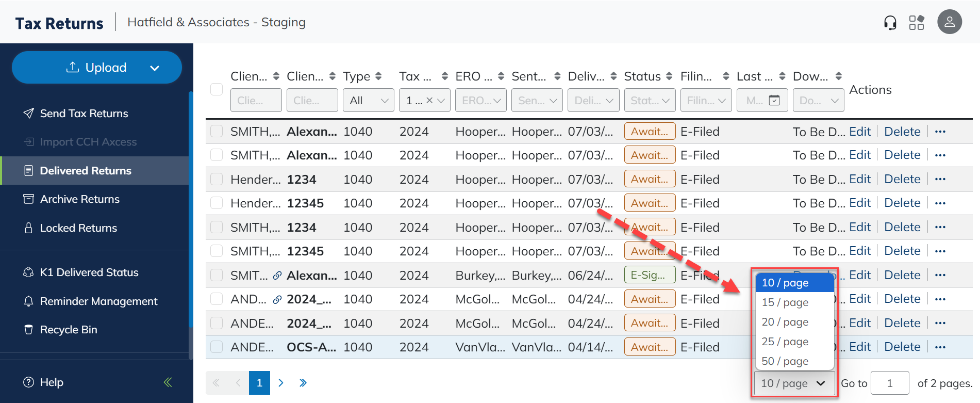Image resolution: width=980 pixels, height=403 pixels.
Task: Collapse sidebar with double chevron icon
Action: pyautogui.click(x=168, y=382)
